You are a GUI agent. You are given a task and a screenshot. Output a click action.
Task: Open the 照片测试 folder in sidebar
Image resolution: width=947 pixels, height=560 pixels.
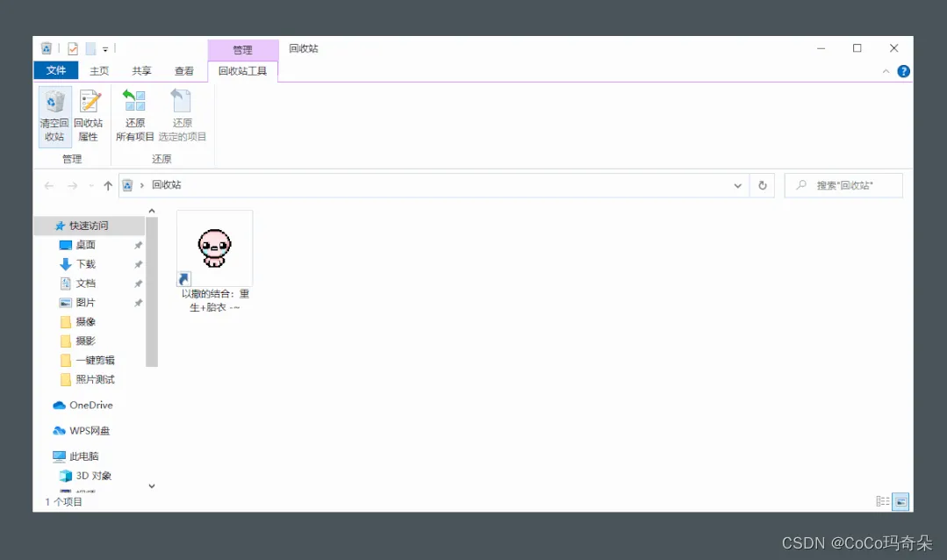pos(95,380)
